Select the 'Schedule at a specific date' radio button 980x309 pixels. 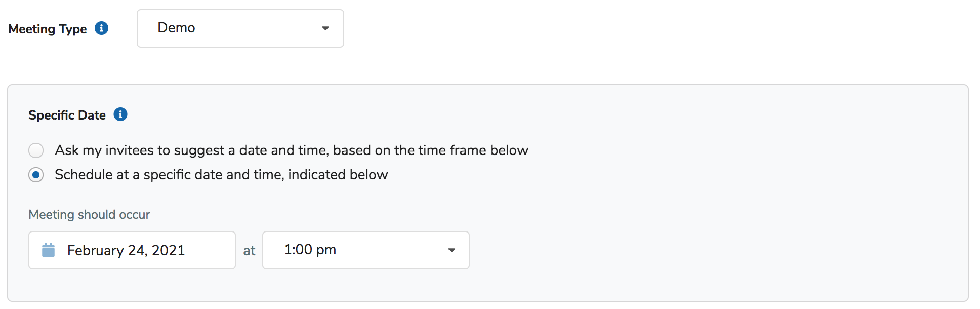coord(36,175)
